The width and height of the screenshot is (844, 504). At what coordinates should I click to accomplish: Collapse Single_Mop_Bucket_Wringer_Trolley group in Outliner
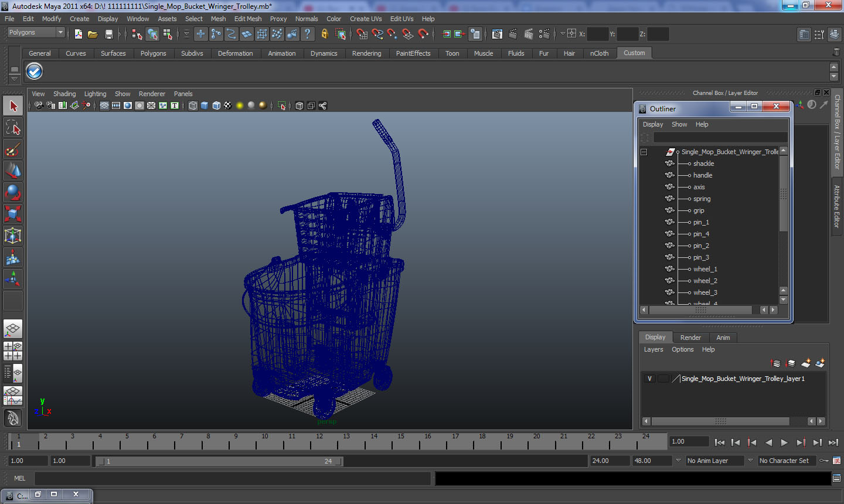point(644,152)
